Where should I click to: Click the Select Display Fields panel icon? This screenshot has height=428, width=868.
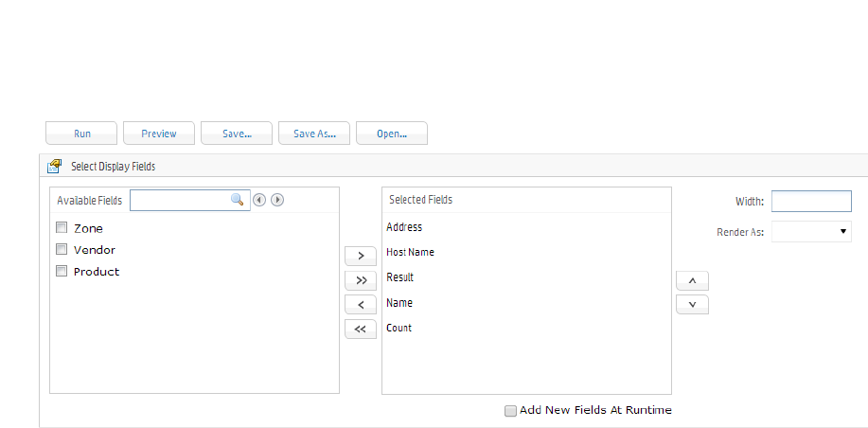(x=55, y=167)
